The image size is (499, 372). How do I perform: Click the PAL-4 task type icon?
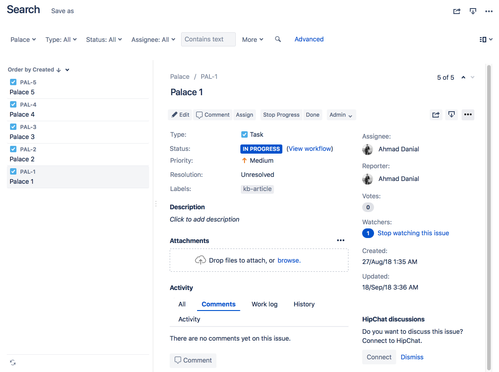tap(13, 104)
